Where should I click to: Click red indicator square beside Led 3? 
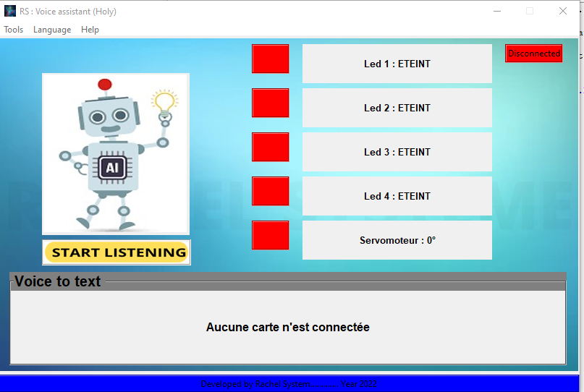pos(271,147)
